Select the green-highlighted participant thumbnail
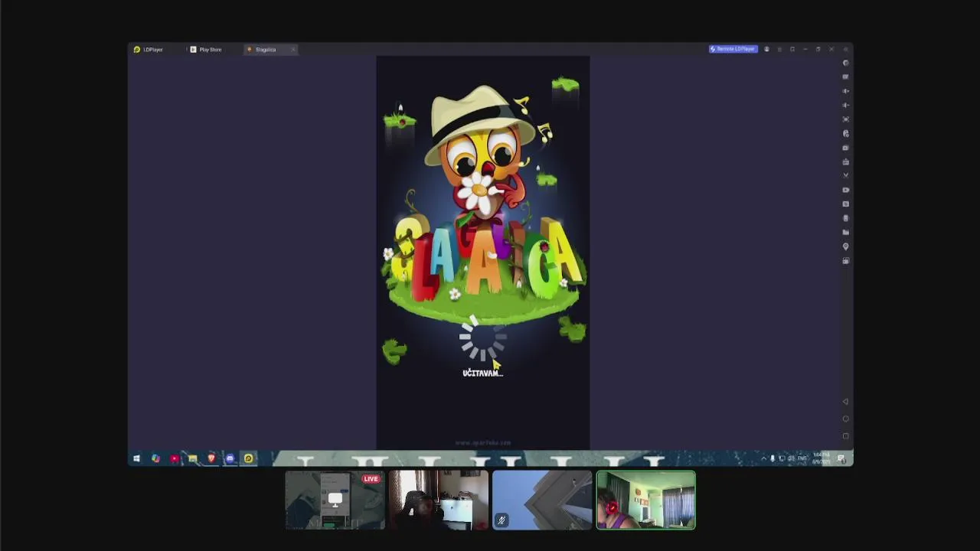The height and width of the screenshot is (551, 980). point(646,500)
